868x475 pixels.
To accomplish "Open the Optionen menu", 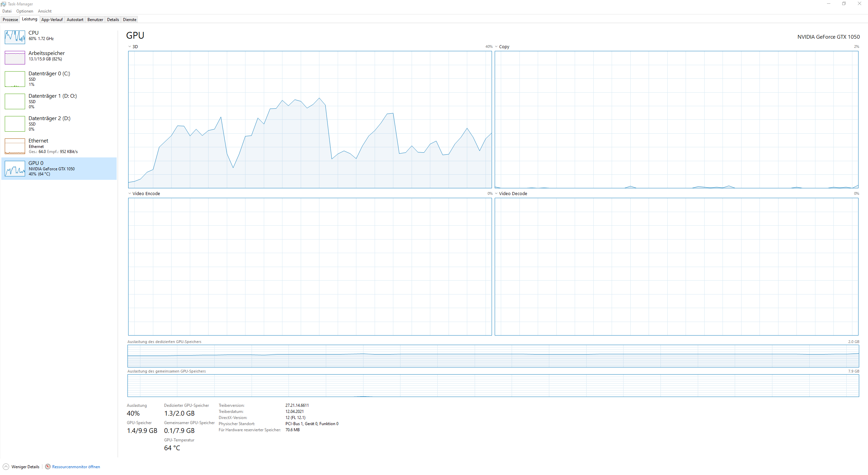I will pyautogui.click(x=24, y=11).
